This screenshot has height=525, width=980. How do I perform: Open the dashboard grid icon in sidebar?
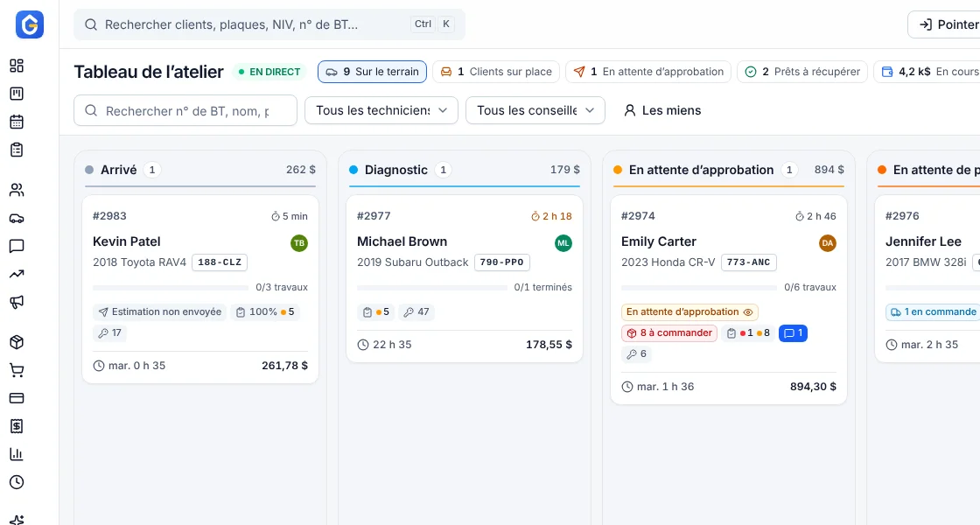(x=17, y=66)
